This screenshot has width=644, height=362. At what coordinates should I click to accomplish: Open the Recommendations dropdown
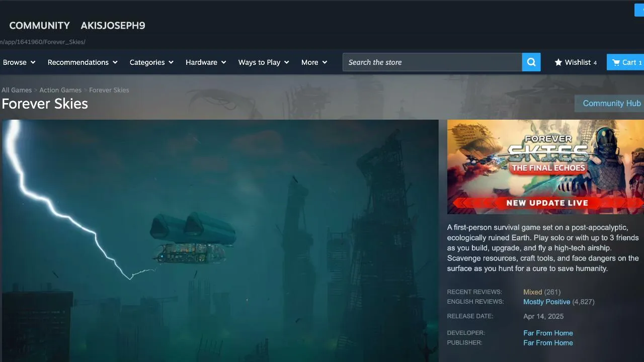83,62
